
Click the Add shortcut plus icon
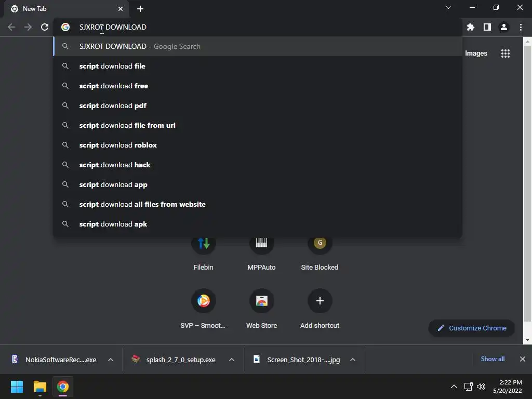[x=320, y=301]
